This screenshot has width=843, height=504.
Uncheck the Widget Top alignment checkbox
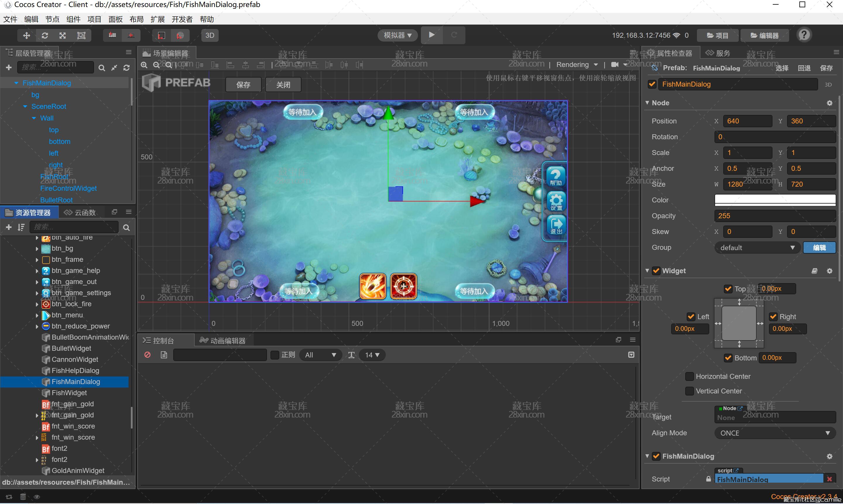pyautogui.click(x=728, y=289)
